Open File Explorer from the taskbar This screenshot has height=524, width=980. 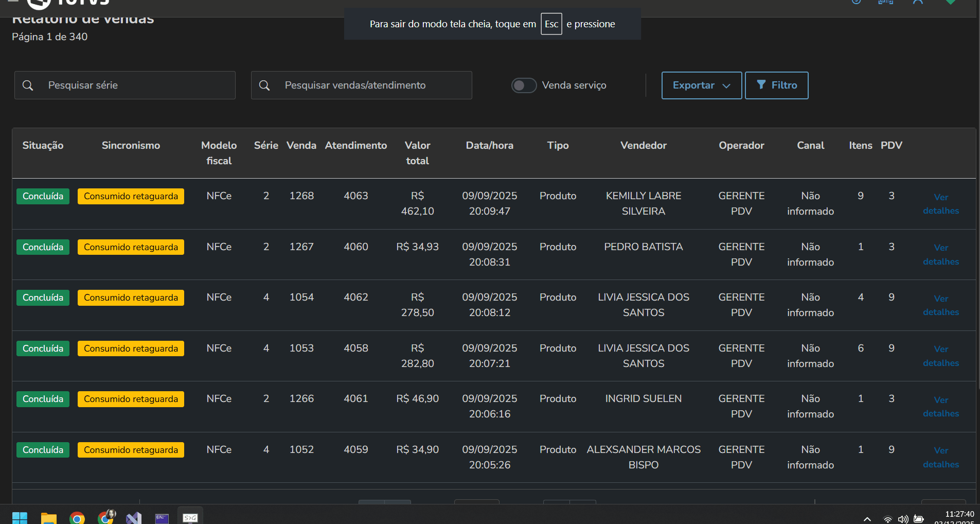coord(48,518)
